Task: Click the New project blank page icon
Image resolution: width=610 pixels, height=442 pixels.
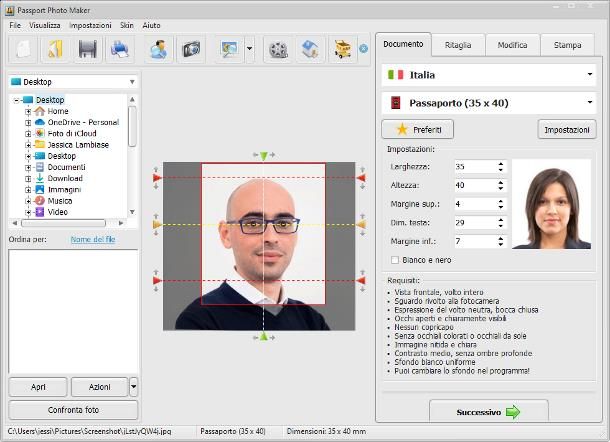Action: click(x=23, y=49)
